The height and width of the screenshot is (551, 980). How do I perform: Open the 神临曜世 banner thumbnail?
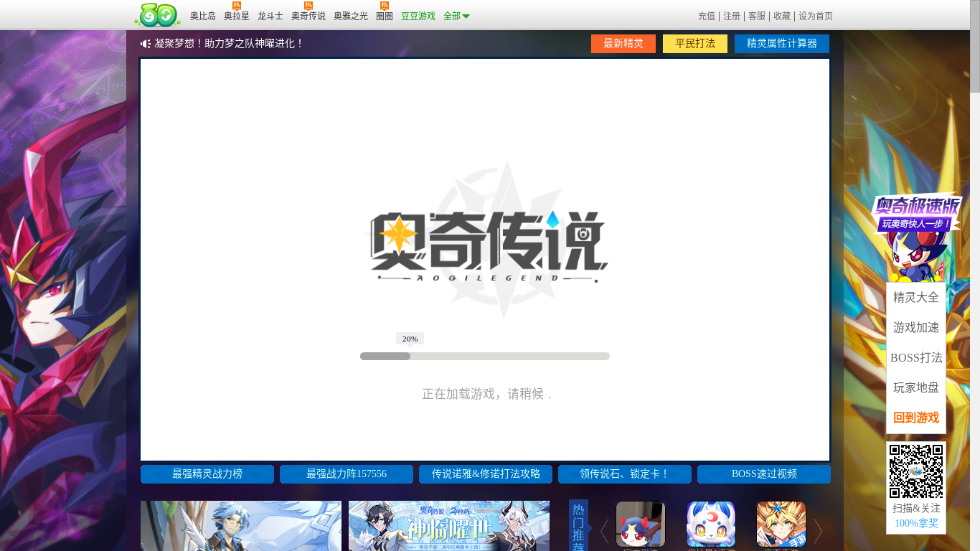click(449, 526)
